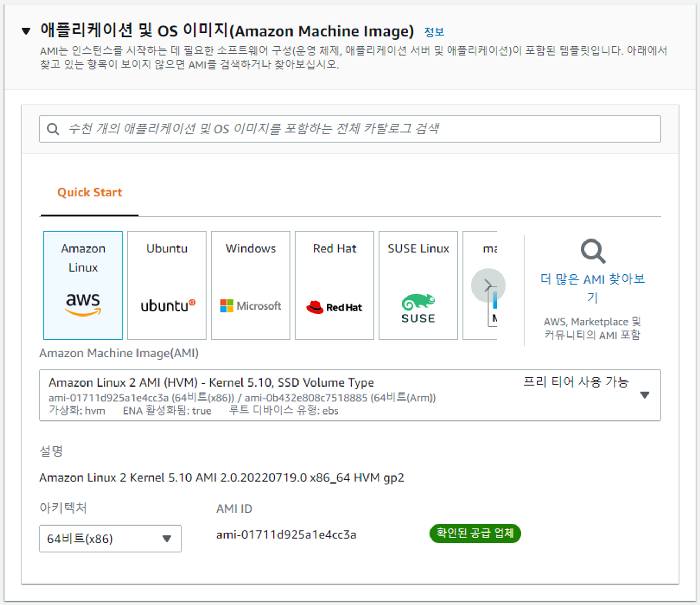Open the 더 많은 AMI 찾아보기 link
700x605 pixels.
pos(593,288)
